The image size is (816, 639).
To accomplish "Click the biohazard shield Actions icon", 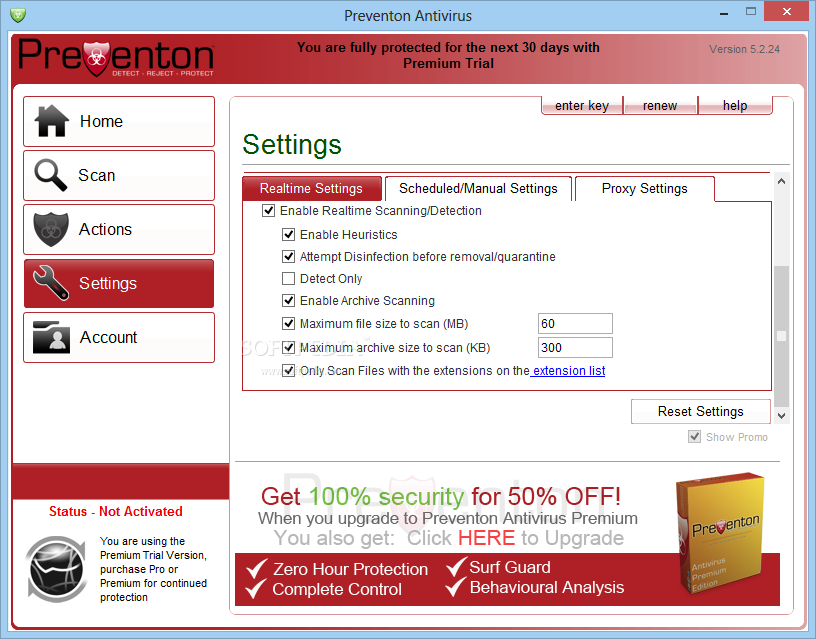I will pos(51,229).
